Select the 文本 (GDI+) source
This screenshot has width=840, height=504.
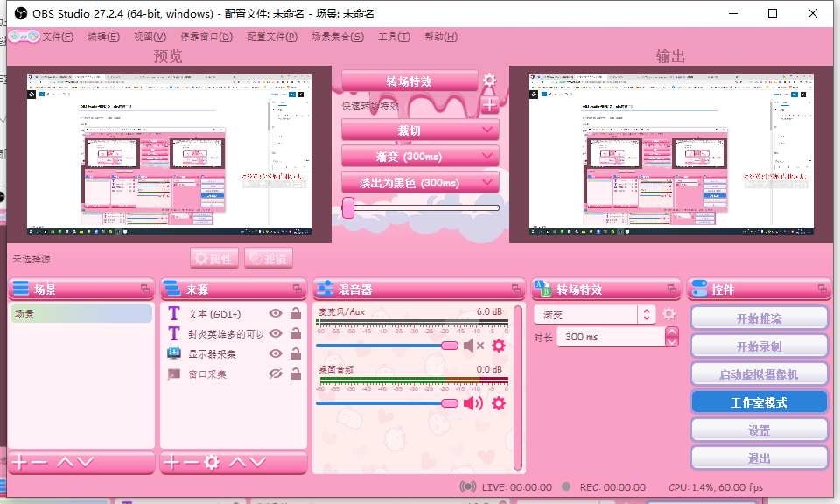coord(214,314)
